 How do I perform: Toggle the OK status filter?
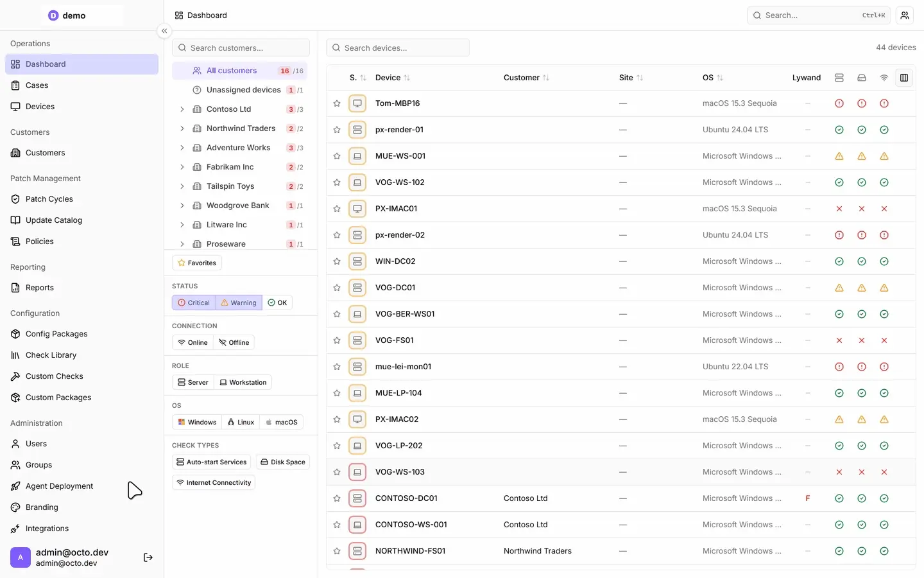pyautogui.click(x=277, y=302)
